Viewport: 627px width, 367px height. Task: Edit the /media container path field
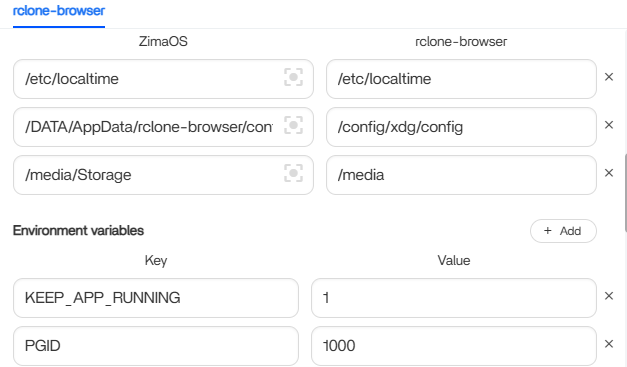(x=461, y=175)
